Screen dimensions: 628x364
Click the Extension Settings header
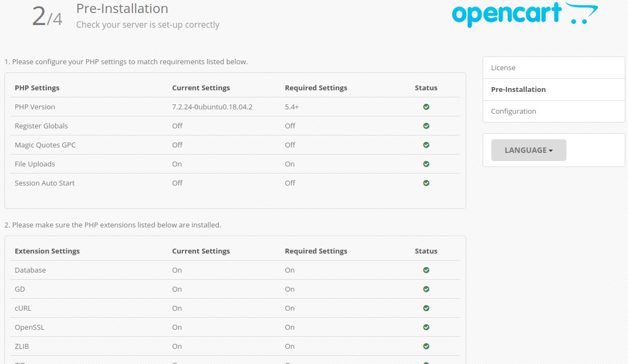(x=46, y=251)
